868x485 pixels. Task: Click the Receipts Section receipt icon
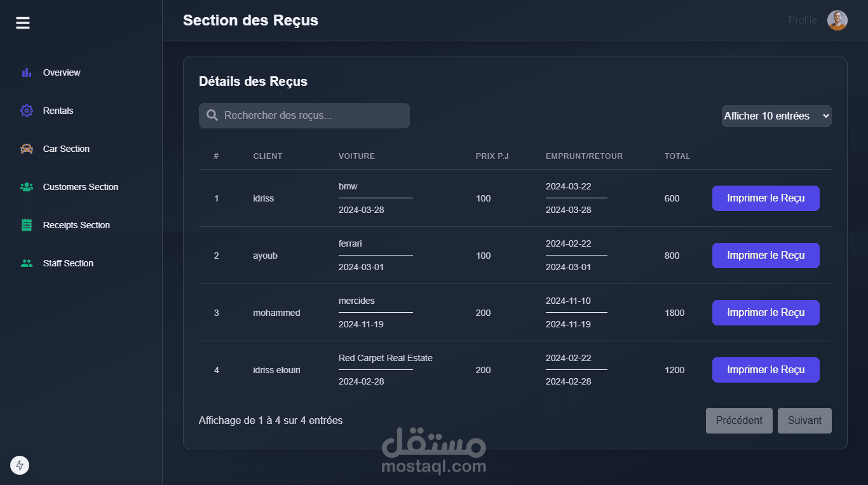[26, 225]
